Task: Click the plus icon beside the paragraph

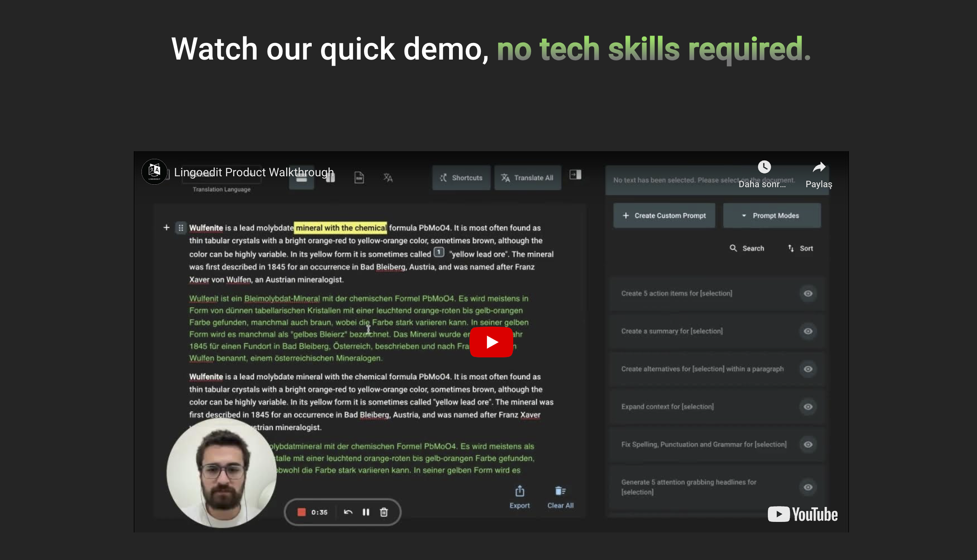Action: coord(166,228)
